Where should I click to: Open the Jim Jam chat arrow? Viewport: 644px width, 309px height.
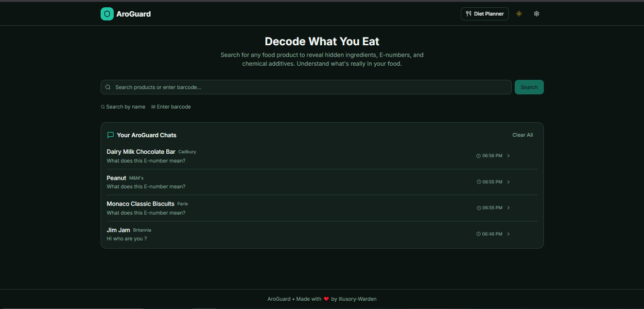click(508, 234)
